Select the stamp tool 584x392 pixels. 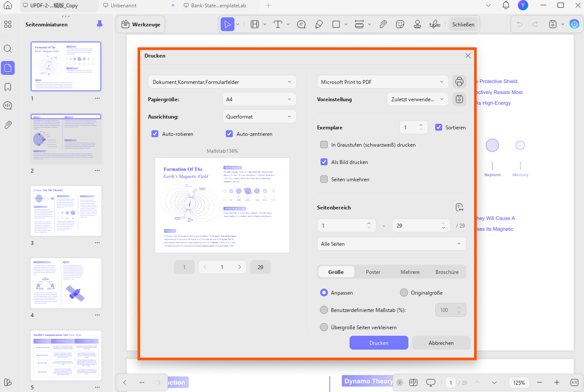(x=417, y=25)
